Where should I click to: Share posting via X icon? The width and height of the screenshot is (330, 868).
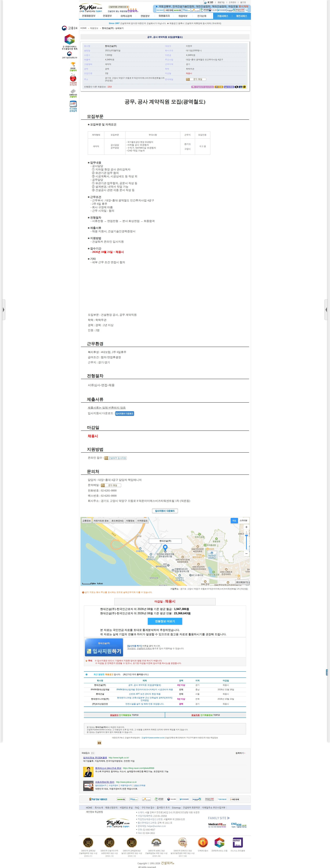236,87
